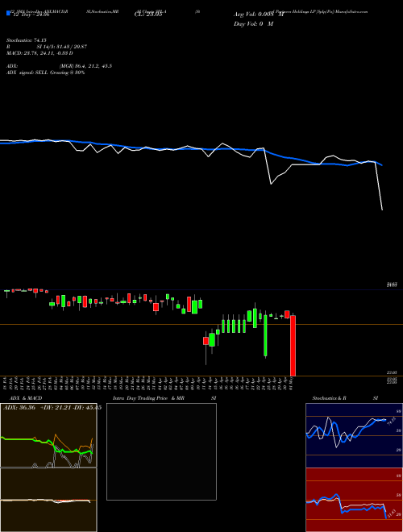Click the empty intraday trading price panel

click(161, 451)
